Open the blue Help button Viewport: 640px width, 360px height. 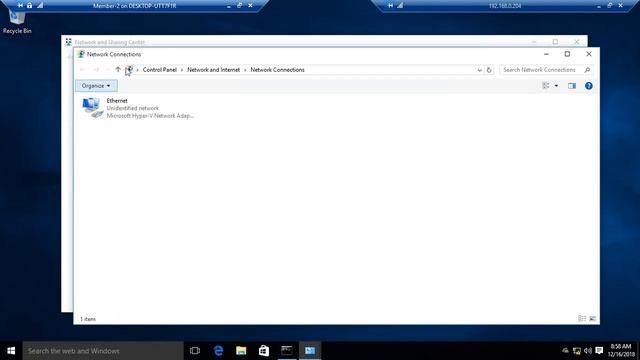[589, 86]
